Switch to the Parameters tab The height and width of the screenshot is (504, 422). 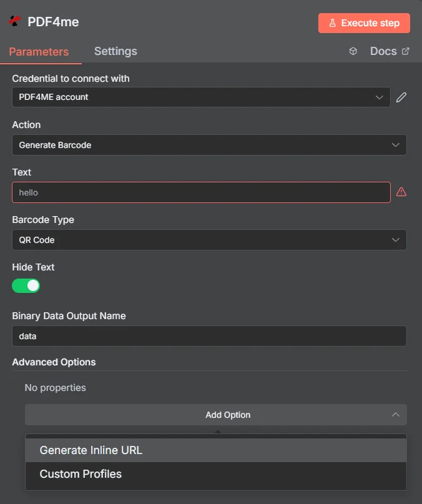[x=39, y=52]
